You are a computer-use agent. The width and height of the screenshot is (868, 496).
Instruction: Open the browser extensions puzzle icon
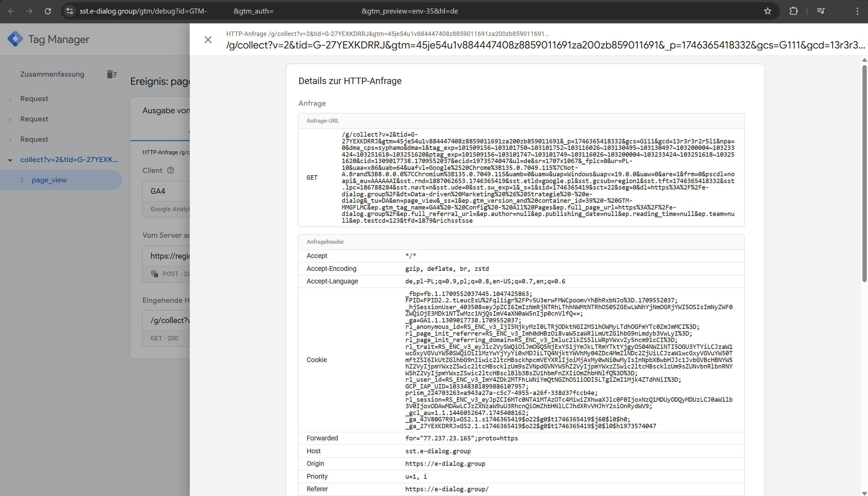pyautogui.click(x=793, y=11)
